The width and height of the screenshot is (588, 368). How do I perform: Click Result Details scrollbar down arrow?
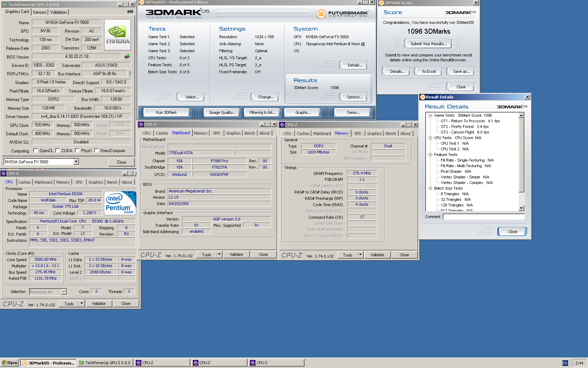pos(521,208)
